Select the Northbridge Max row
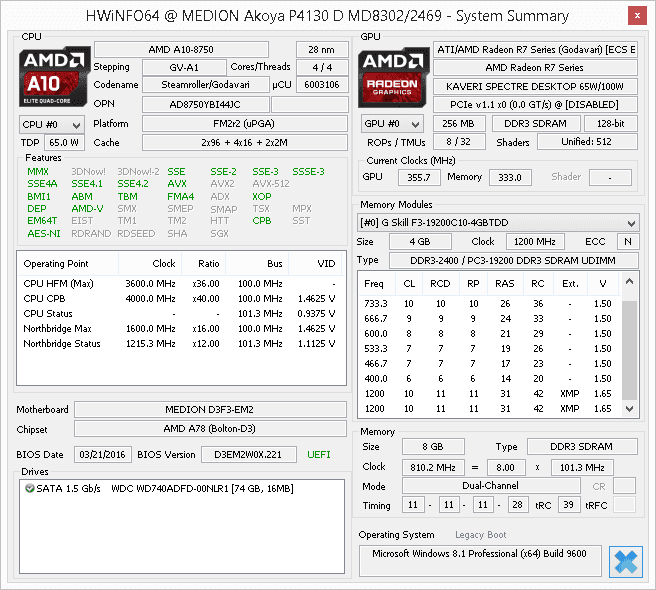656x590 pixels. pos(180,329)
